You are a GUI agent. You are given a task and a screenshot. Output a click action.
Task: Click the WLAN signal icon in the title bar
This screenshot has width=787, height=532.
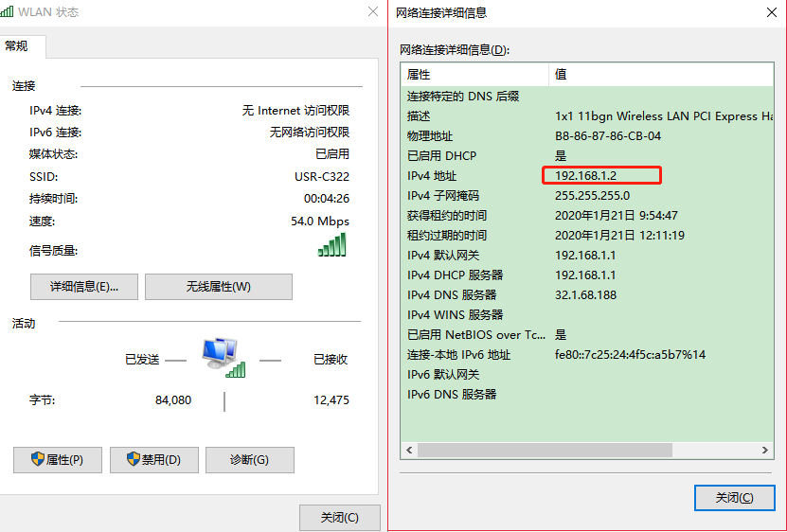coord(9,12)
